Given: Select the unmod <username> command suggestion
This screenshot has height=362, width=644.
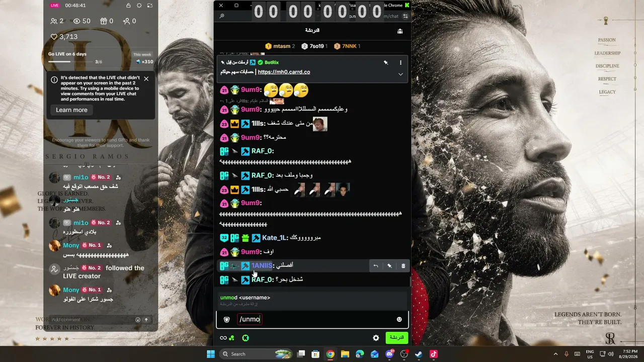Looking at the screenshot, I should coord(312,300).
